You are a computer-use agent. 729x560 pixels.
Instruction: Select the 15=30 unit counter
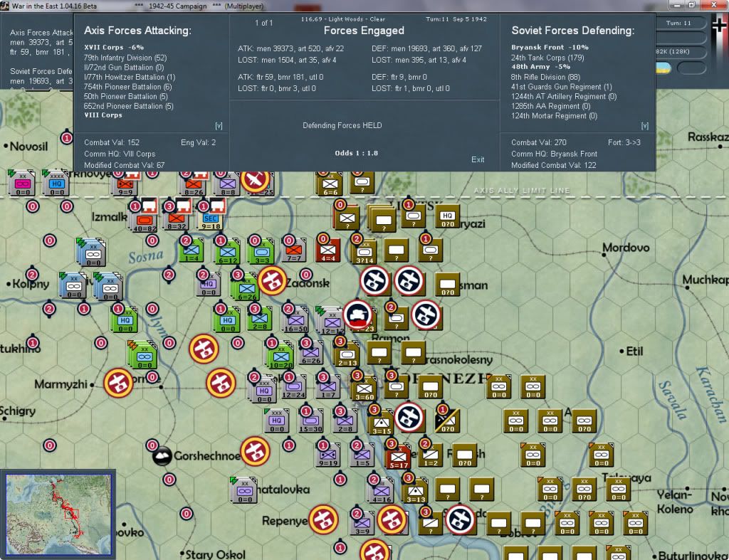(x=310, y=422)
